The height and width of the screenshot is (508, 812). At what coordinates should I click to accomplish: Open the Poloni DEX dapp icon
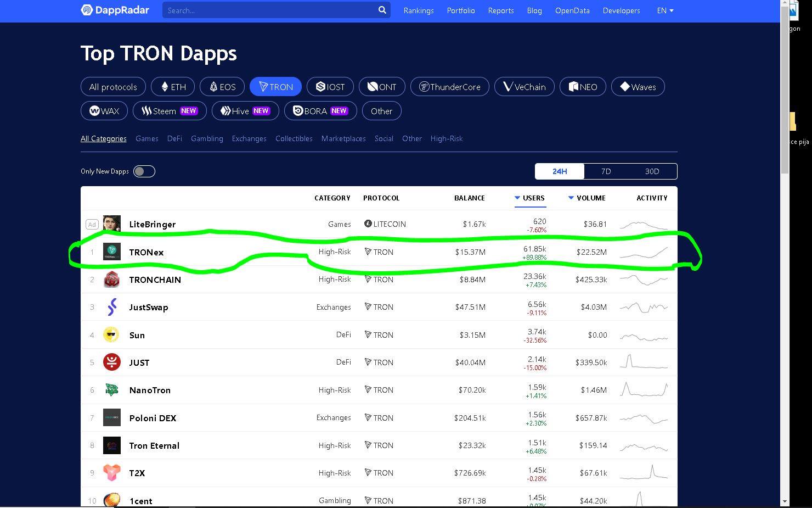point(112,418)
